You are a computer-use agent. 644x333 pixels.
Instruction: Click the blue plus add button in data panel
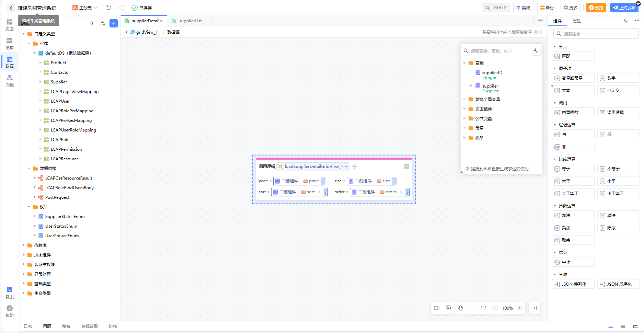pyautogui.click(x=114, y=23)
